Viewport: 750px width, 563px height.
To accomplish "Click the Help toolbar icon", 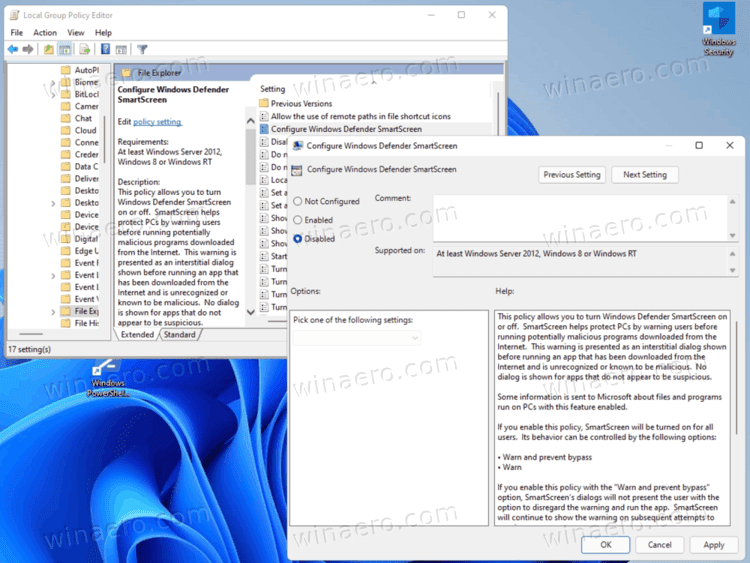I will (105, 49).
